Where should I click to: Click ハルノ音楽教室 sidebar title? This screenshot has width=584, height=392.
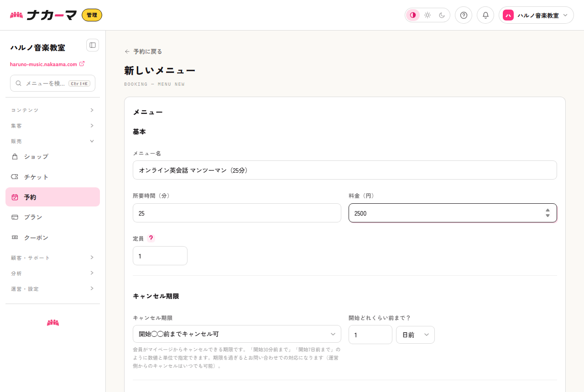[37, 47]
